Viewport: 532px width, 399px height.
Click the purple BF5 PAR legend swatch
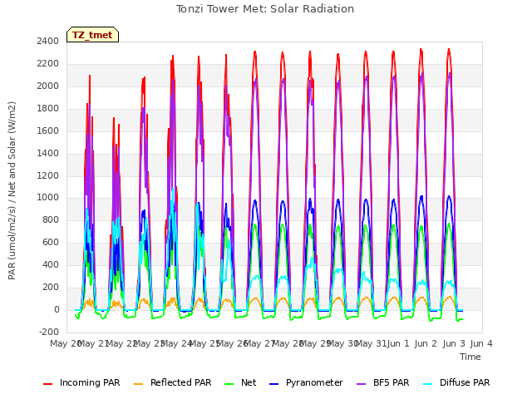coord(362,384)
